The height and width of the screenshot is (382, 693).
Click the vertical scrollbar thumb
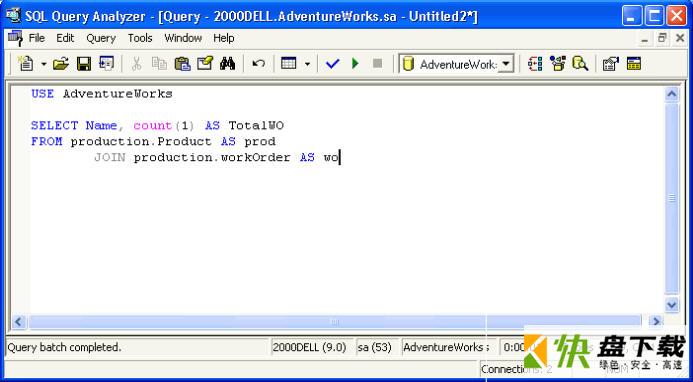point(672,198)
